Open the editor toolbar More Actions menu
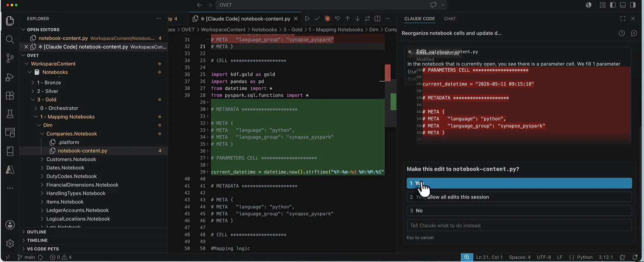The image size is (644, 262). point(388,19)
